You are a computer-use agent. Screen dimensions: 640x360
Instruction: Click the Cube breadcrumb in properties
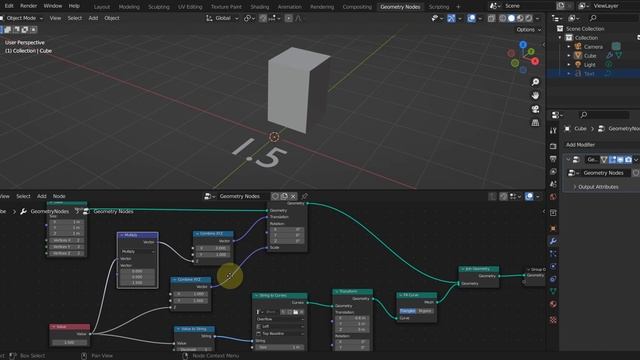pyautogui.click(x=580, y=129)
